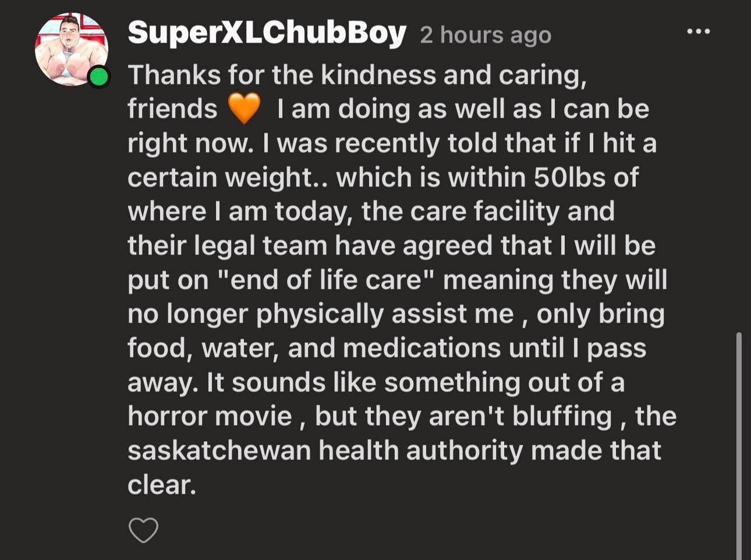Click the words 'horror movie' in comment
This screenshot has height=560, width=751.
[210, 417]
